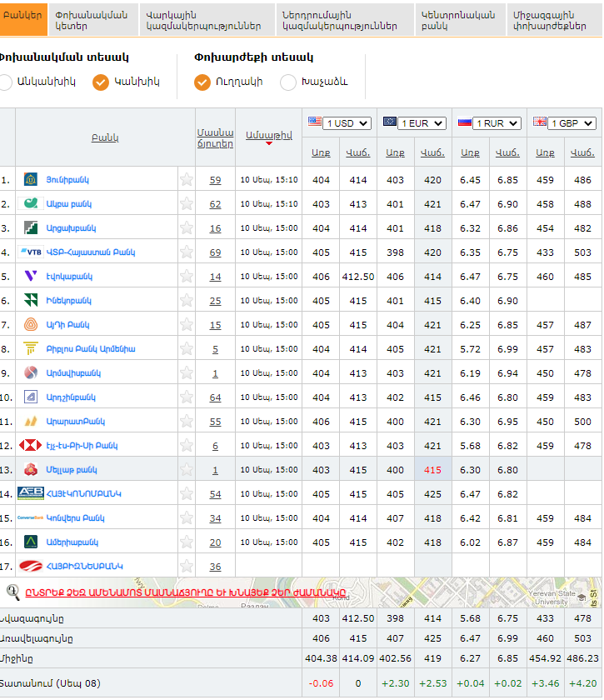The height and width of the screenshot is (700, 604).
Task: Click the magnifier icon on the map banner
Action: [x=13, y=592]
